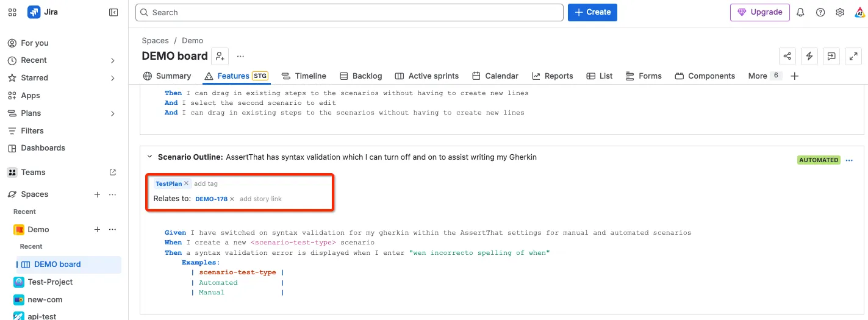Screen dimensions: 868x320
Task: Switch to the Calendar tab
Action: click(x=495, y=76)
